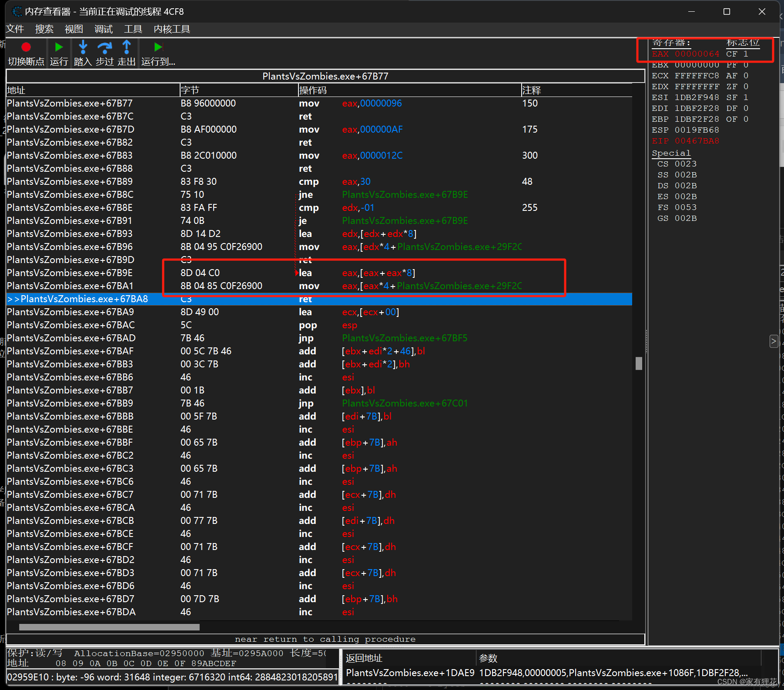Click the disassembler horizontal scrollbar thumb

pyautogui.click(x=109, y=627)
